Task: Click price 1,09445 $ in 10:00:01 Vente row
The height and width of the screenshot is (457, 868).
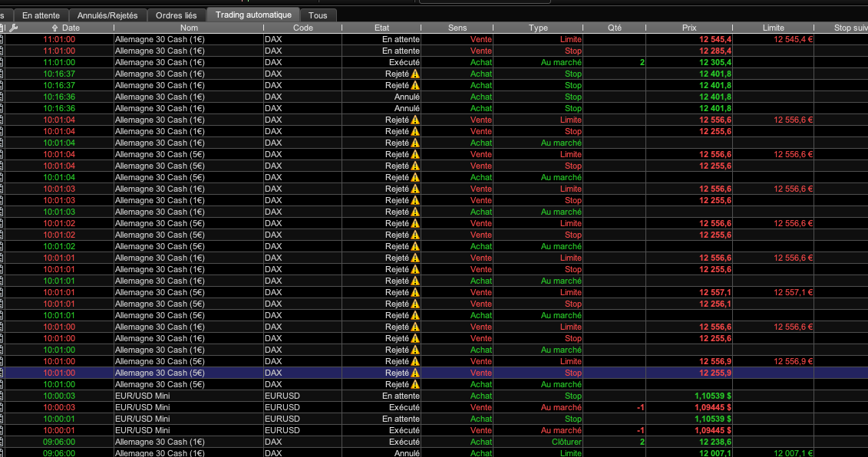Action: pyautogui.click(x=713, y=430)
